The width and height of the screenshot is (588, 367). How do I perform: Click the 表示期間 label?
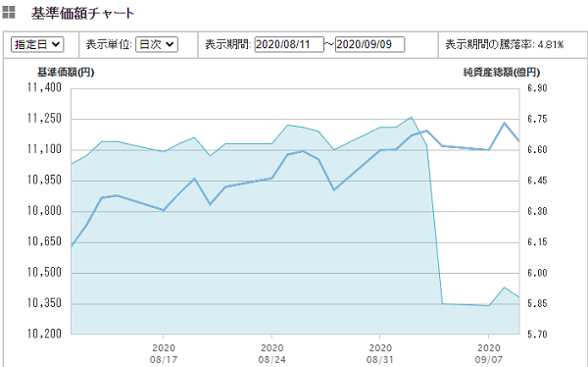tap(227, 44)
